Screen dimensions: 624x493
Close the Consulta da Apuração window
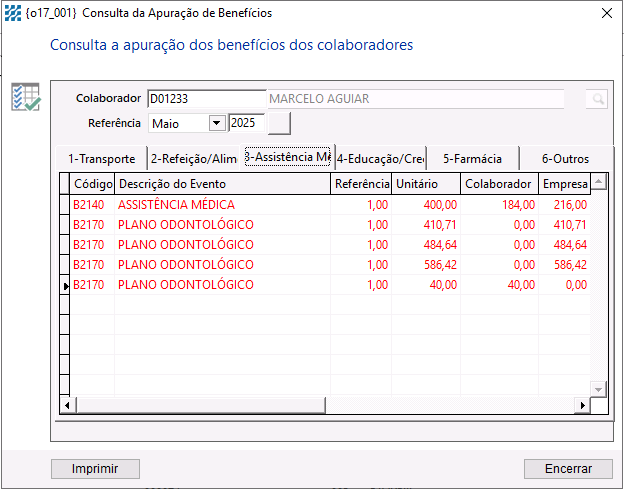point(606,14)
